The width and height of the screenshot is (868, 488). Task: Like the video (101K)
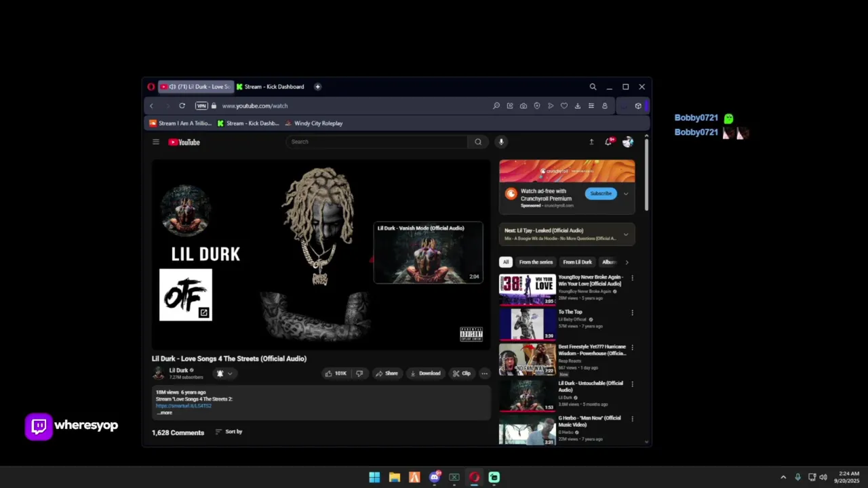point(336,373)
